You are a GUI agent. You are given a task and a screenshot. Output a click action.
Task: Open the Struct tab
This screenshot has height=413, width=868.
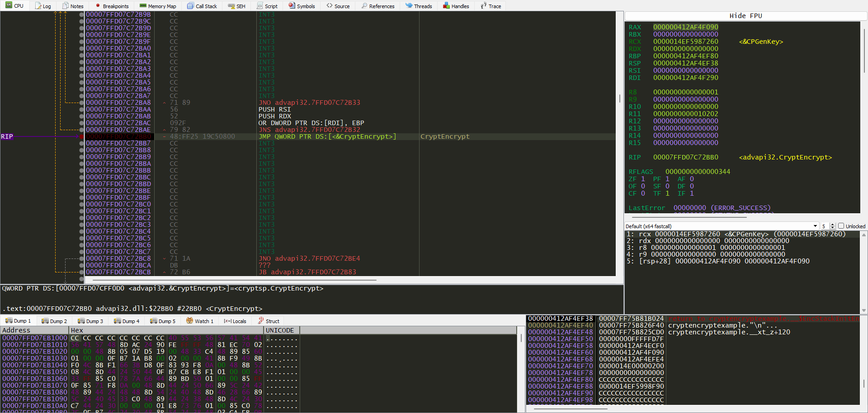pos(269,321)
